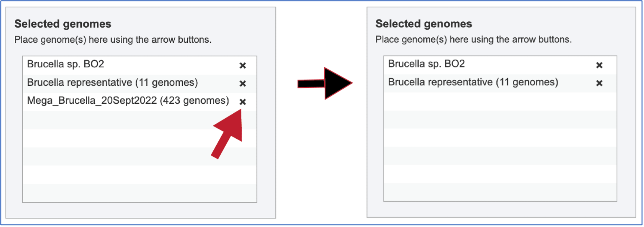Click x beside Brucella sp. BO2, right panel
The width and height of the screenshot is (644, 227).
click(x=599, y=65)
